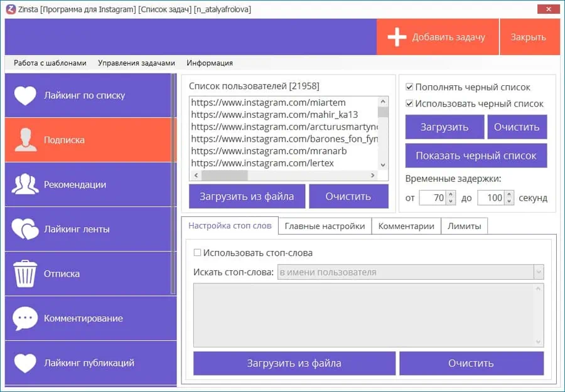Switch to the Главные настройки tab

click(x=325, y=226)
